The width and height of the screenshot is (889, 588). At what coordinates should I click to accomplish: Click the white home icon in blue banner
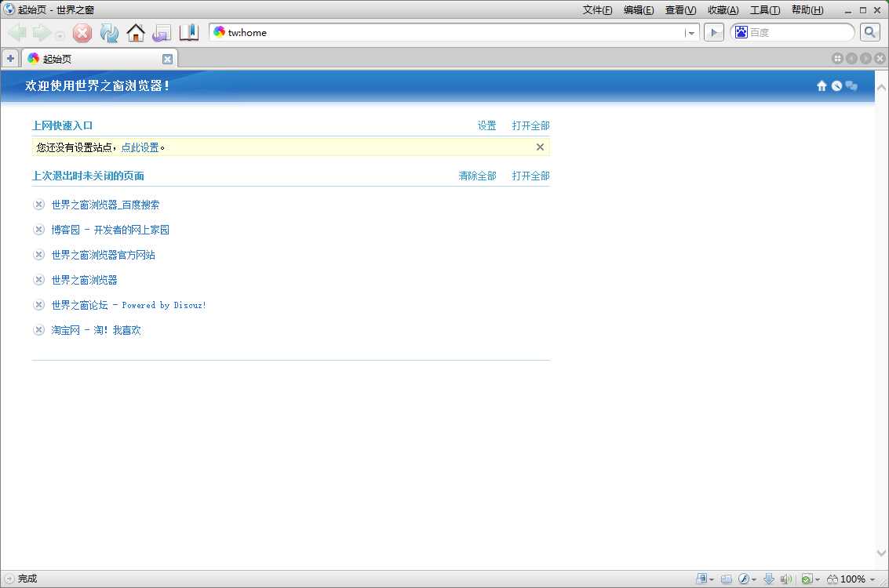(822, 85)
